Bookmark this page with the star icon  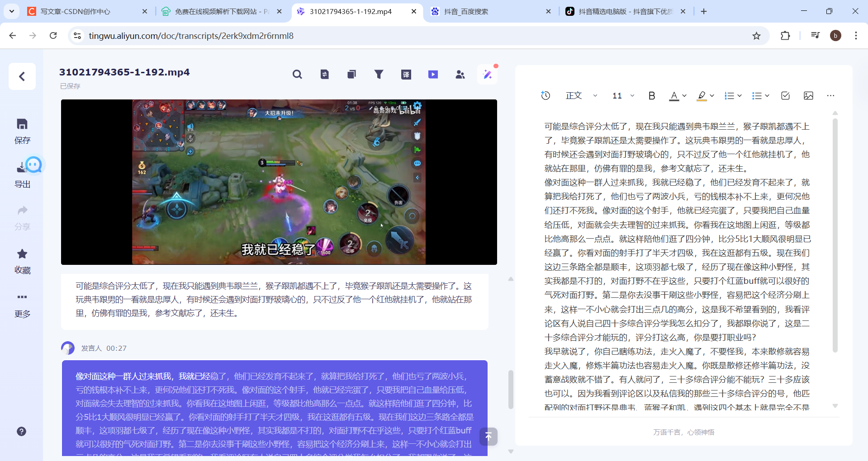(756, 36)
